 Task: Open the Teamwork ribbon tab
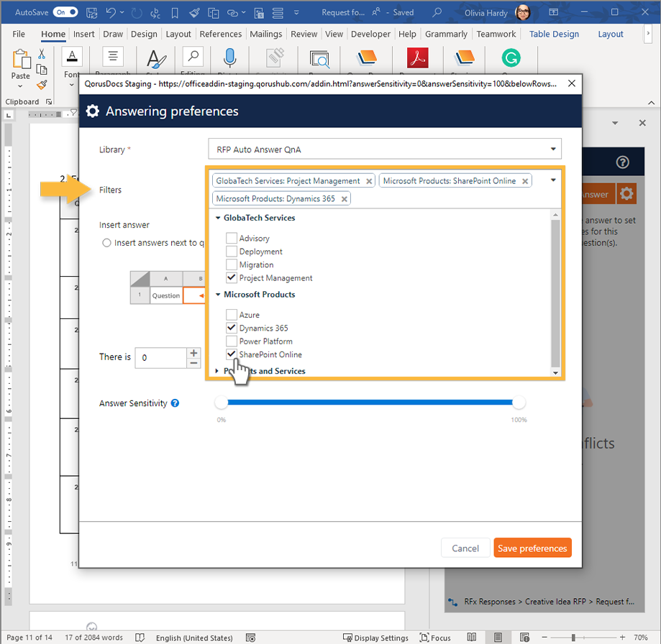coord(496,34)
